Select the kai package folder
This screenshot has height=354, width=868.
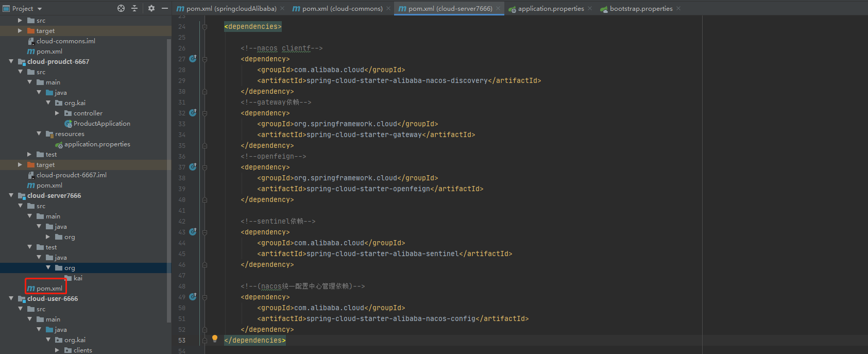pyautogui.click(x=78, y=278)
